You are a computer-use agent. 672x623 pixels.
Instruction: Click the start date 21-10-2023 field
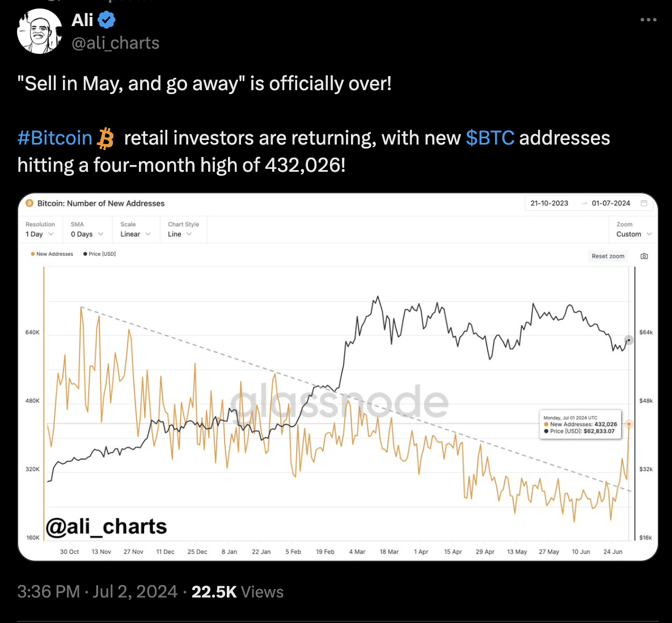click(549, 204)
